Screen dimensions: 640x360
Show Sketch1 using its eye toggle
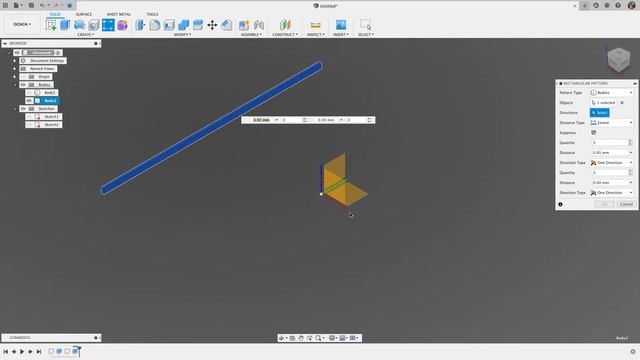29,117
